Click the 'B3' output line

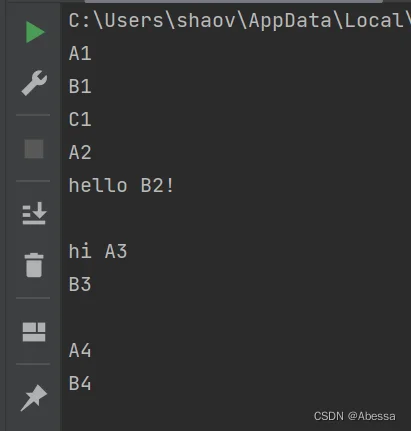80,284
